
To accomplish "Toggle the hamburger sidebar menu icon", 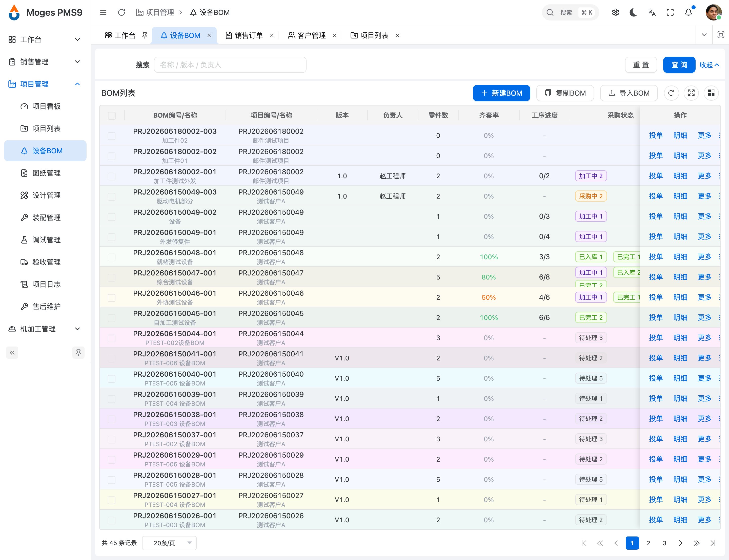I will 103,12.
